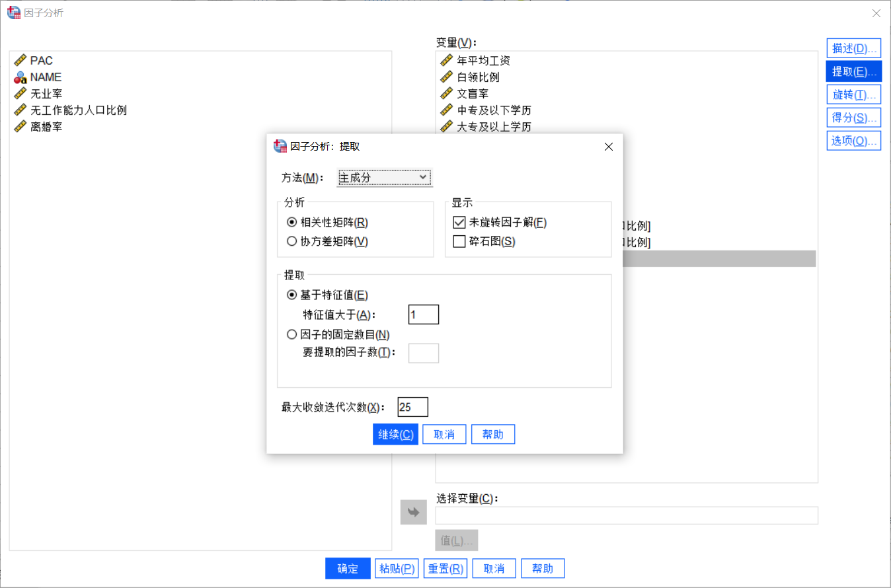The image size is (891, 588).
Task: Select the scale icon beside PAC variable
Action: [x=18, y=60]
